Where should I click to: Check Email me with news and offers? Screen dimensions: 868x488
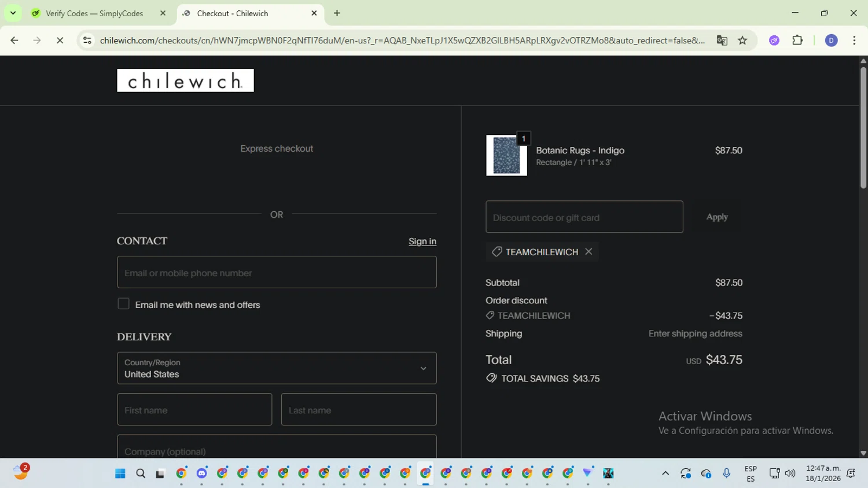(123, 304)
